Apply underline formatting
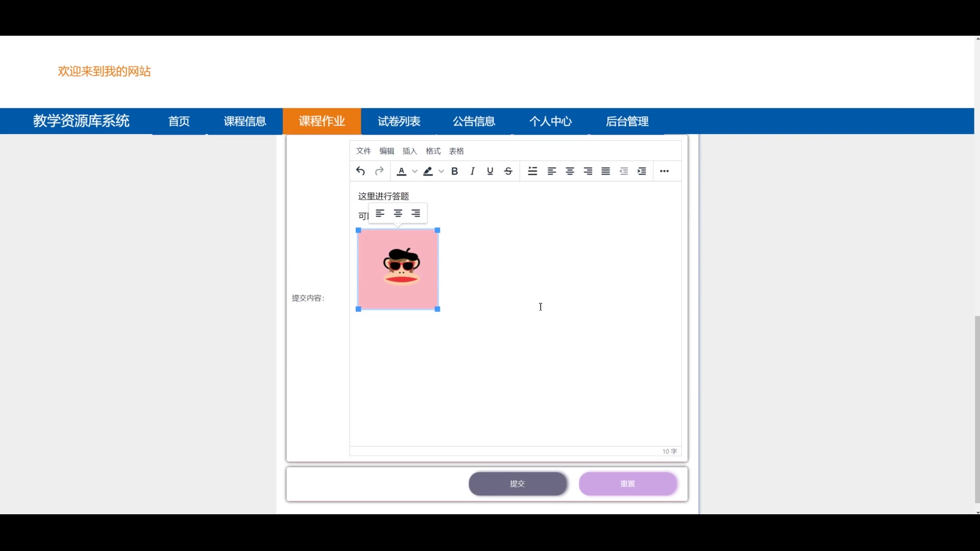This screenshot has width=980, height=551. 490,171
